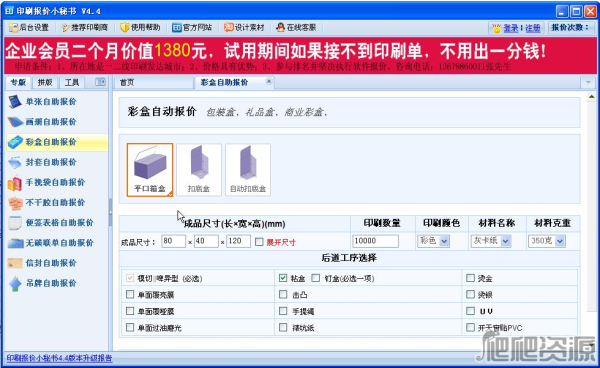Click the 画册自助报价 sidebar icon

coord(15,122)
